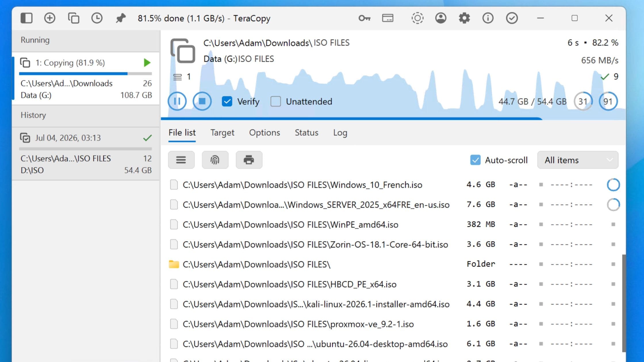Viewport: 644px width, 362px height.
Task: Click the large copy operation icon
Action: pyautogui.click(x=183, y=51)
